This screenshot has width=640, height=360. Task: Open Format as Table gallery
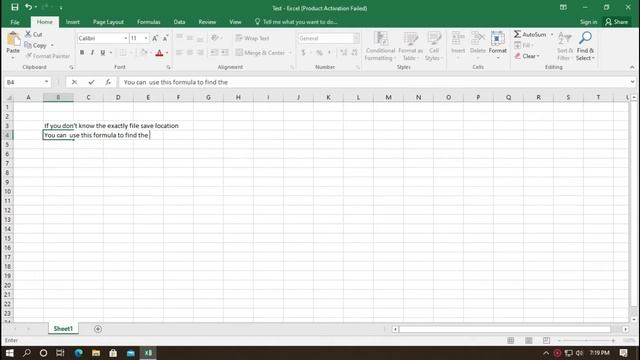(x=410, y=46)
